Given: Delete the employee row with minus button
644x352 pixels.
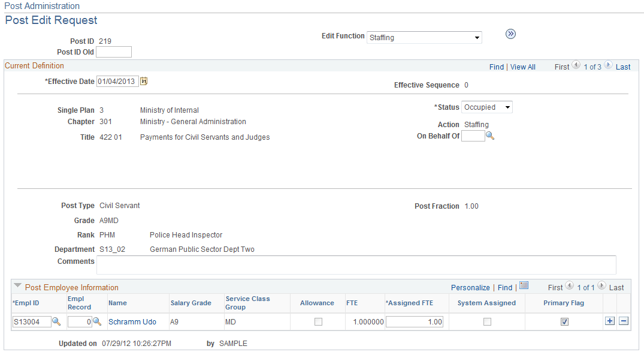Looking at the screenshot, I should pos(624,321).
